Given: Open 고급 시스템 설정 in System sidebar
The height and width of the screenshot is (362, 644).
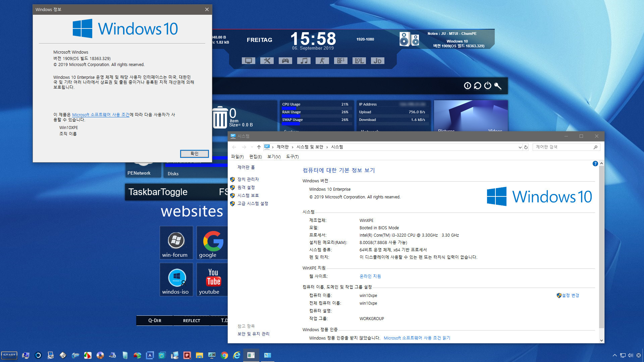Looking at the screenshot, I should click(253, 203).
